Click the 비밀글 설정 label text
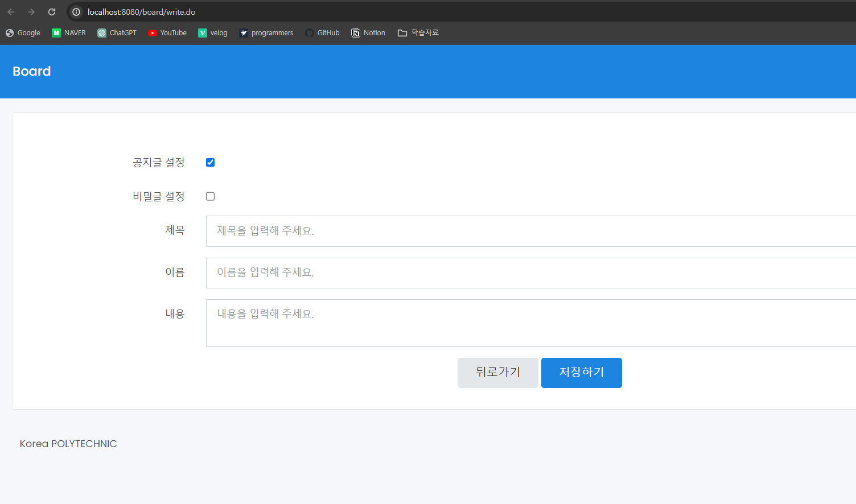Screen dimensions: 856x504 [159, 196]
